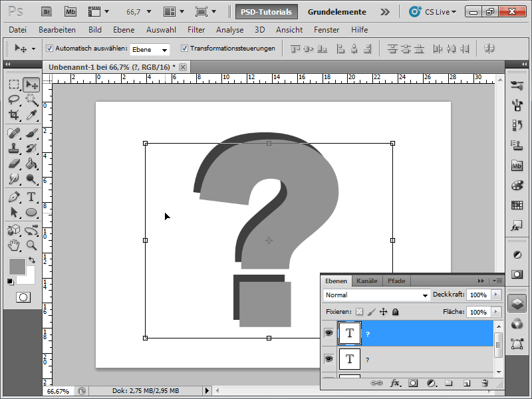532x399 pixels.
Task: Select the PSD-Tutorials workspace
Action: (267, 12)
